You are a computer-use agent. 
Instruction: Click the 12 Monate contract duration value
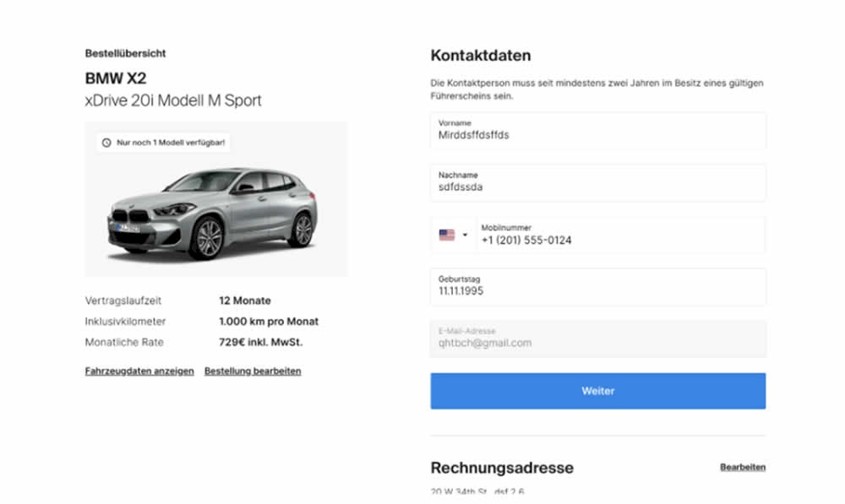(245, 301)
